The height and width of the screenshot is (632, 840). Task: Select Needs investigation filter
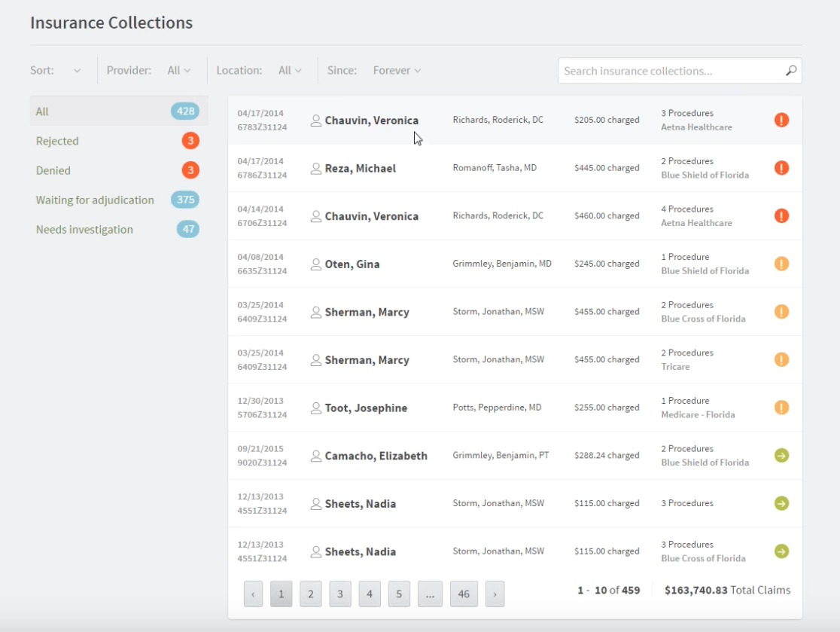119,229
